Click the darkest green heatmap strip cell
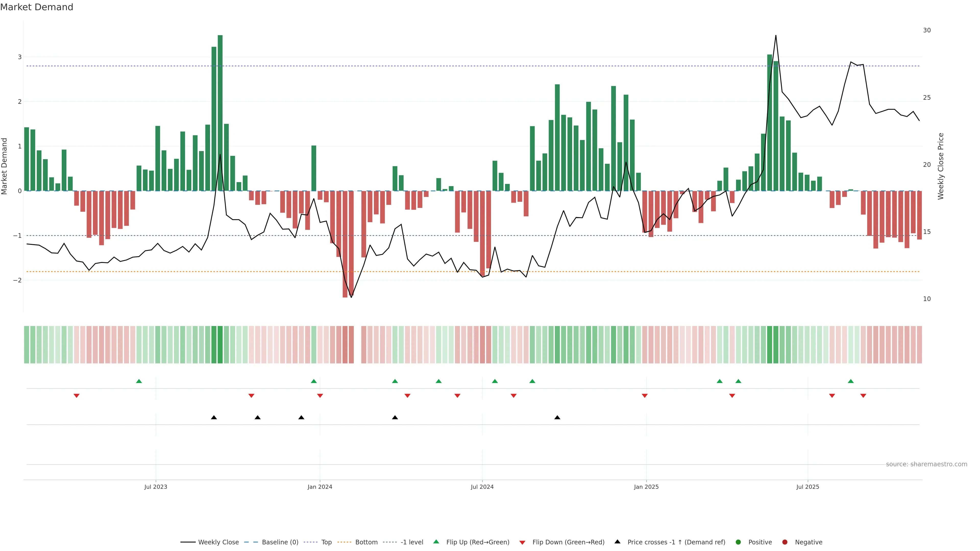The height and width of the screenshot is (551, 980). (x=220, y=345)
